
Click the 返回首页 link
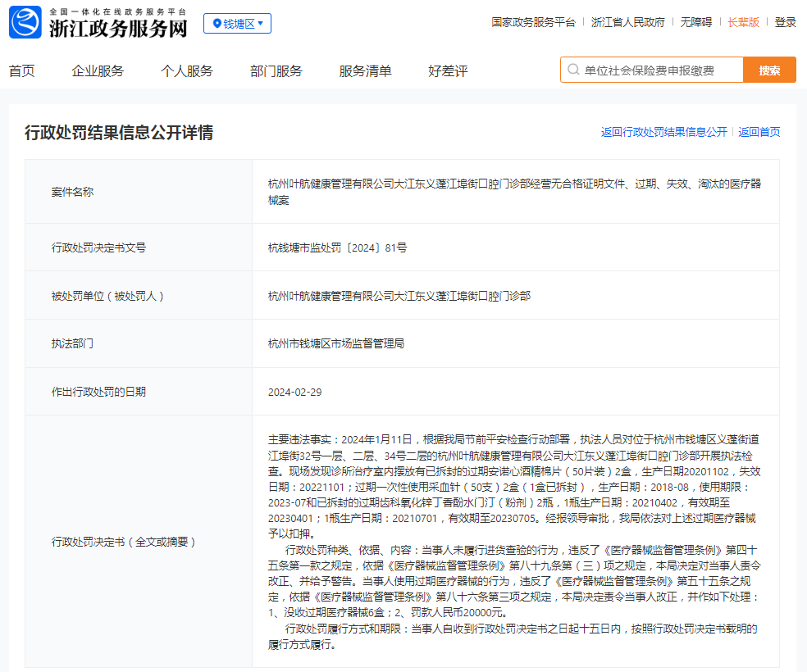click(x=759, y=132)
